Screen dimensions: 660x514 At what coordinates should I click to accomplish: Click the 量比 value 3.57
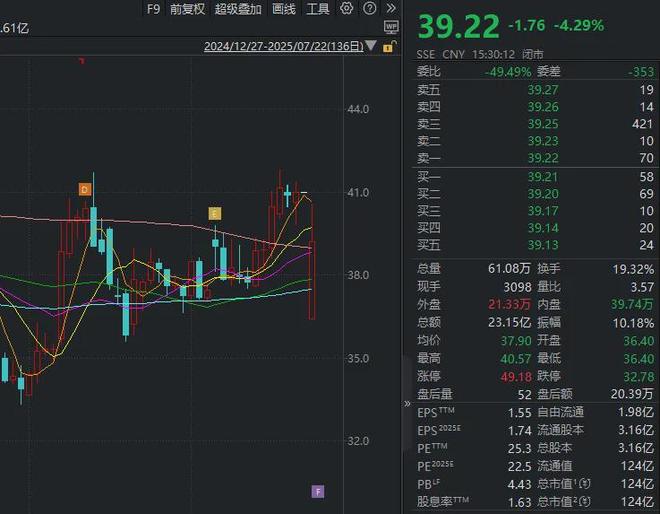pyautogui.click(x=642, y=287)
